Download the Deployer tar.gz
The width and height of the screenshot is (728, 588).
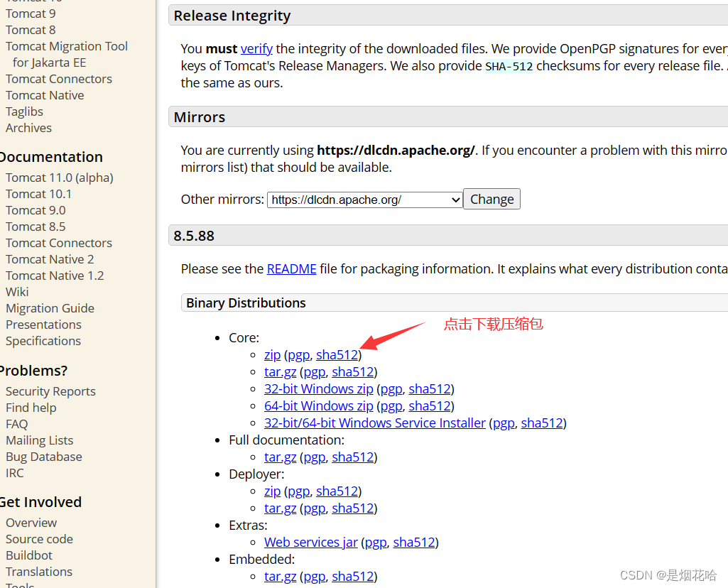point(281,508)
